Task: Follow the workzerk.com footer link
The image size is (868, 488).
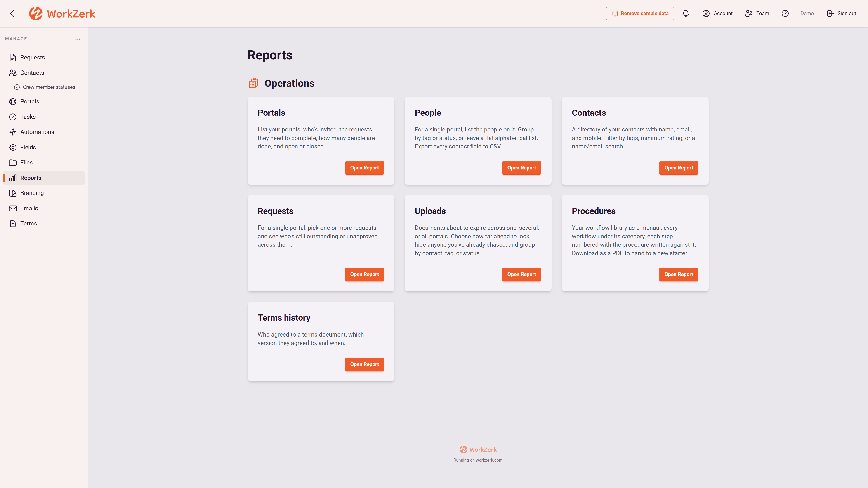Action: (489, 460)
